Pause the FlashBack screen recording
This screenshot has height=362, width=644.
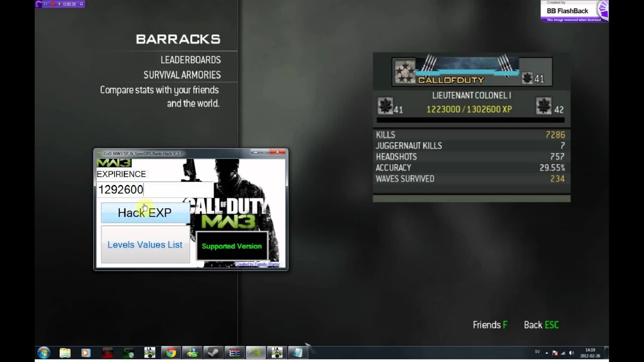[x=45, y=4]
